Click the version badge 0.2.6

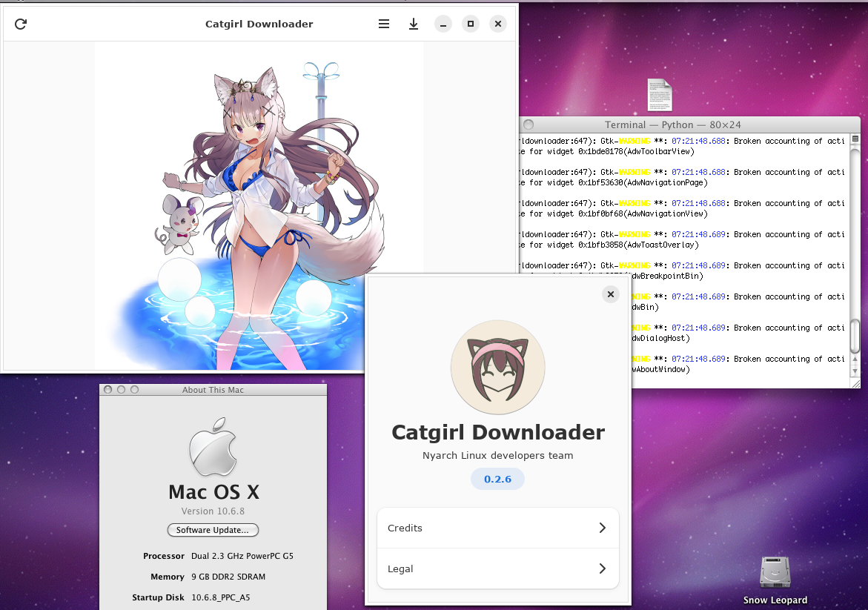click(497, 479)
